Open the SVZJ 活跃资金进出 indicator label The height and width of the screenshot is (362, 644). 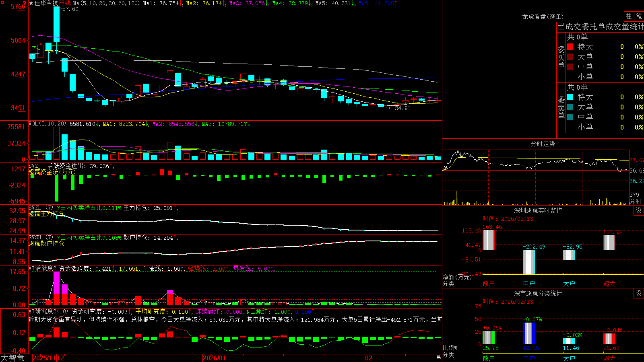(x=35, y=166)
